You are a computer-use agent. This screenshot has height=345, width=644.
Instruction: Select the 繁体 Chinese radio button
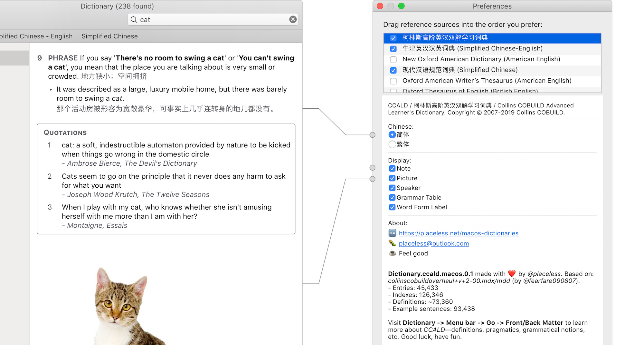click(x=392, y=144)
